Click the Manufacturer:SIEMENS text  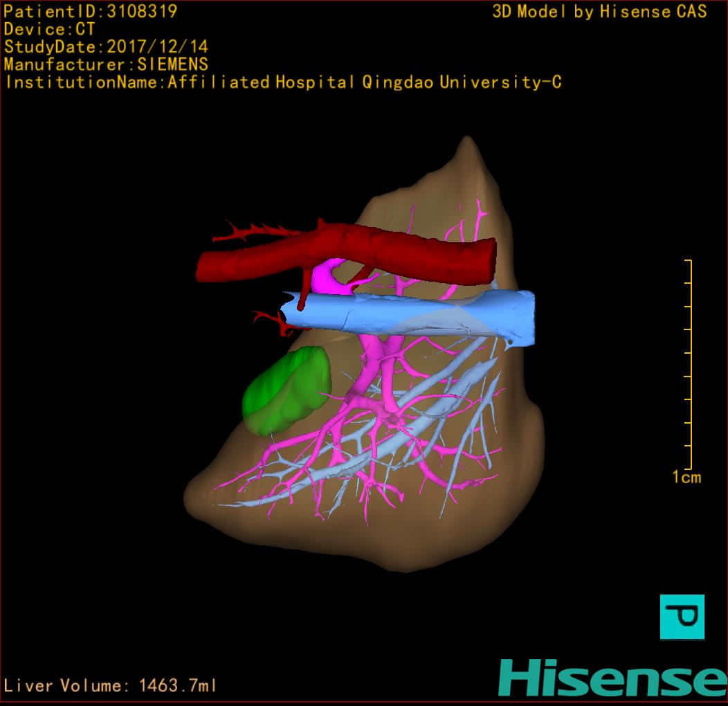[x=106, y=64]
